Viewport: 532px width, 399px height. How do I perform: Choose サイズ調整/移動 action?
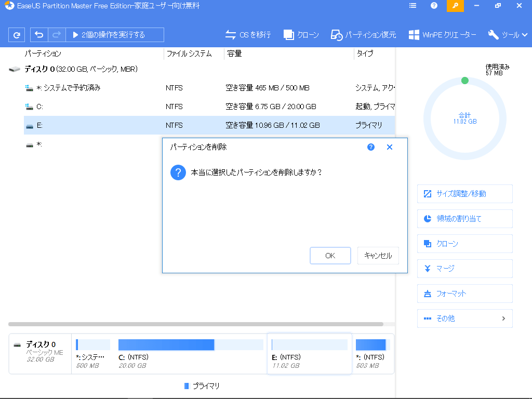(464, 194)
